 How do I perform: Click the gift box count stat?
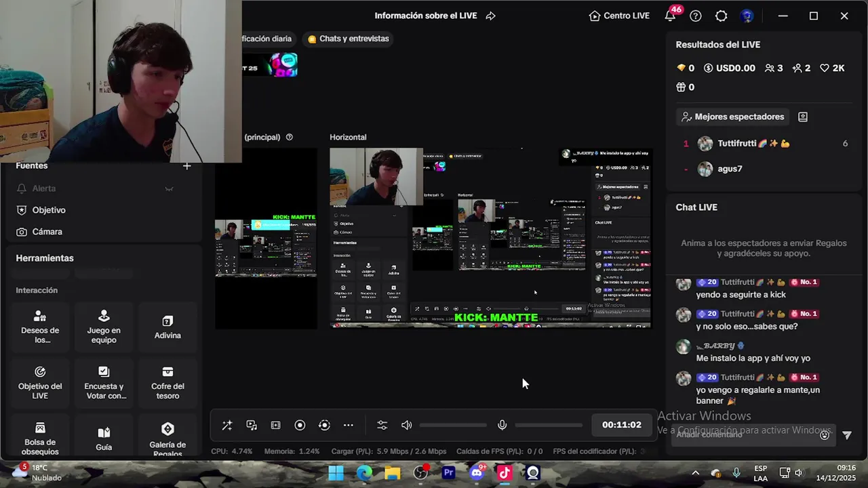tap(686, 87)
